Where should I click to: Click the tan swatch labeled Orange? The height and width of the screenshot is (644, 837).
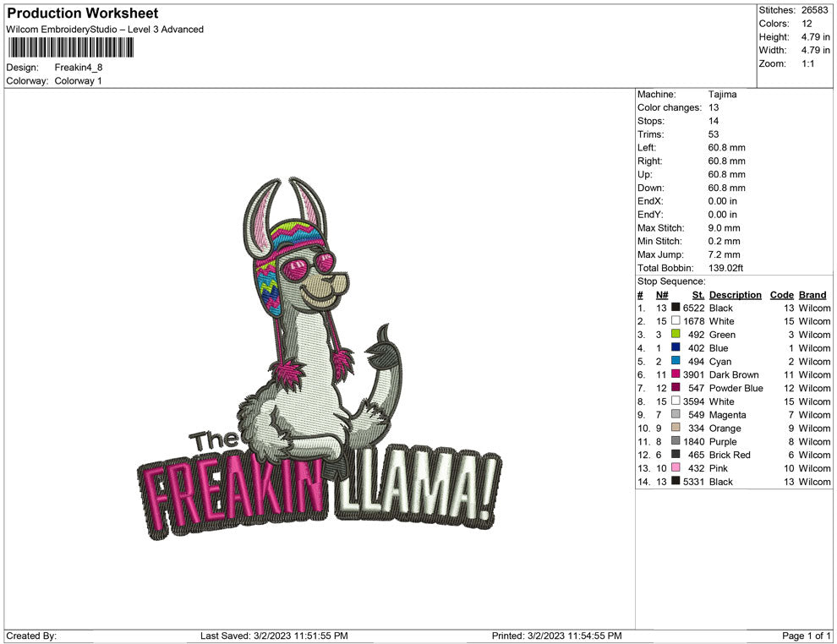pos(676,428)
